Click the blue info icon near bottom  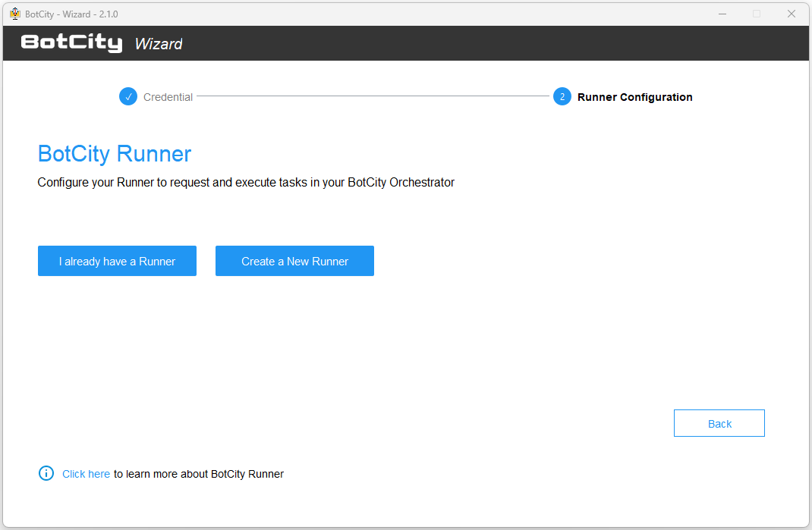46,473
